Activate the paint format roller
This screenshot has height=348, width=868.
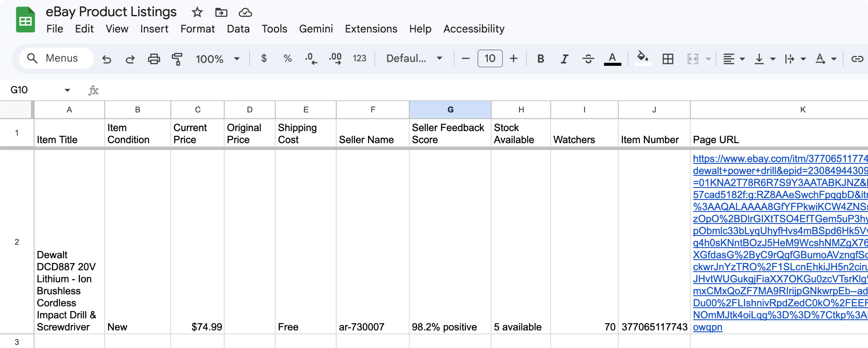click(177, 59)
